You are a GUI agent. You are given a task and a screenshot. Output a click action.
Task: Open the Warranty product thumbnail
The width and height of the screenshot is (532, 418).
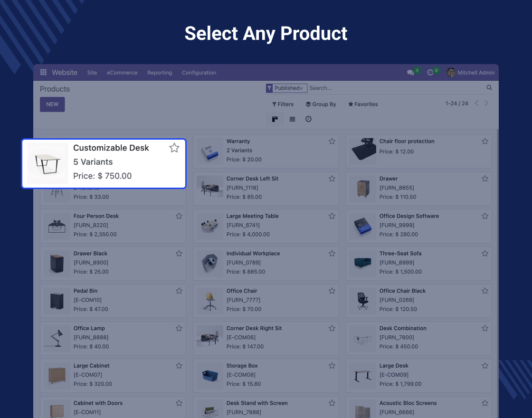[210, 152]
